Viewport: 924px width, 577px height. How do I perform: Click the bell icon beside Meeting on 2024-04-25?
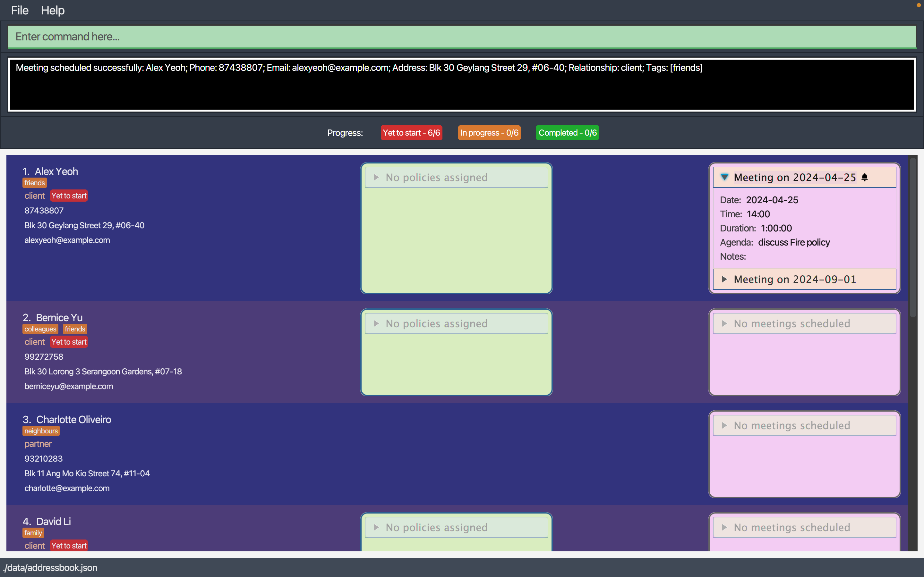(x=865, y=177)
